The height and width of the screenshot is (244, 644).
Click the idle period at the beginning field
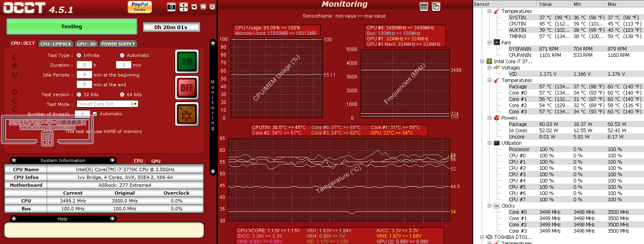[84, 75]
